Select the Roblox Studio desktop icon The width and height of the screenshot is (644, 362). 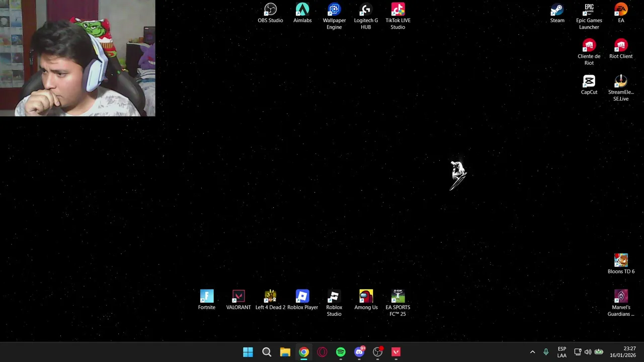[x=334, y=303]
